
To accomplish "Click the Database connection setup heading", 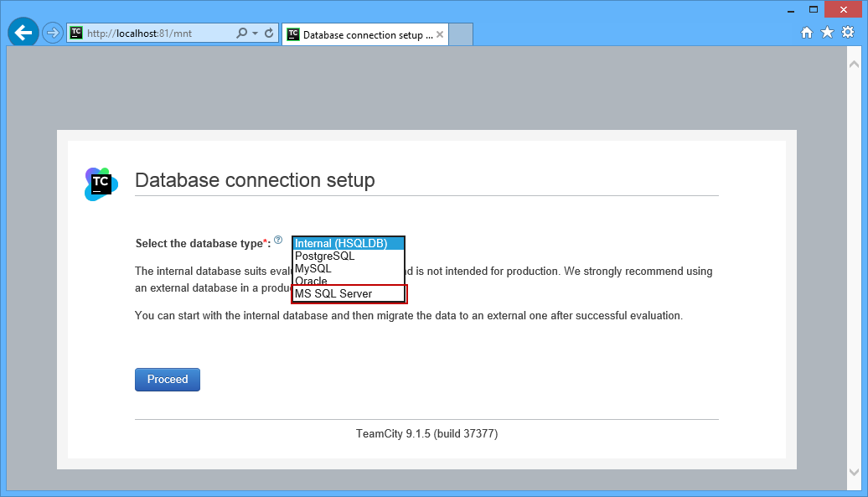I will (x=256, y=180).
